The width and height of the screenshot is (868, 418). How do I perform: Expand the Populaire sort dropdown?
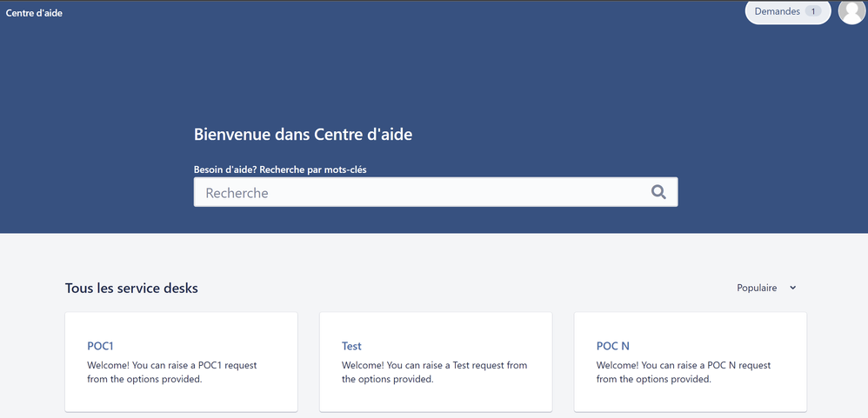click(x=767, y=288)
